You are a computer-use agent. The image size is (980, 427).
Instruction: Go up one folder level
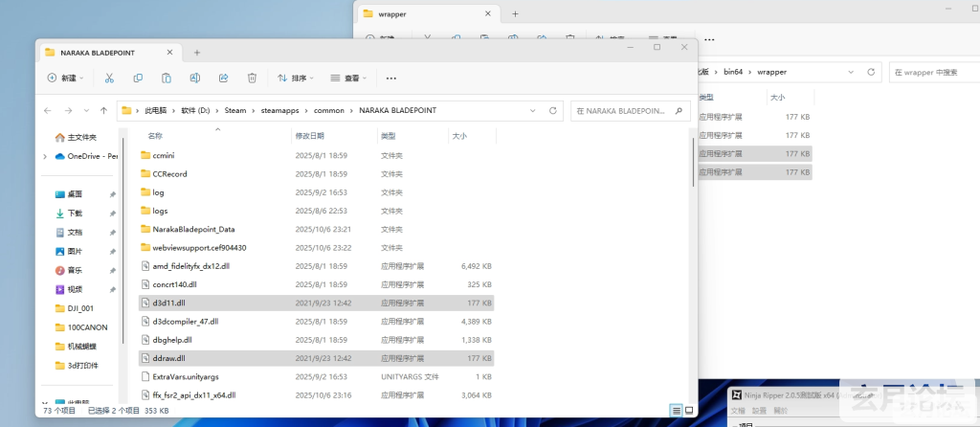(103, 110)
